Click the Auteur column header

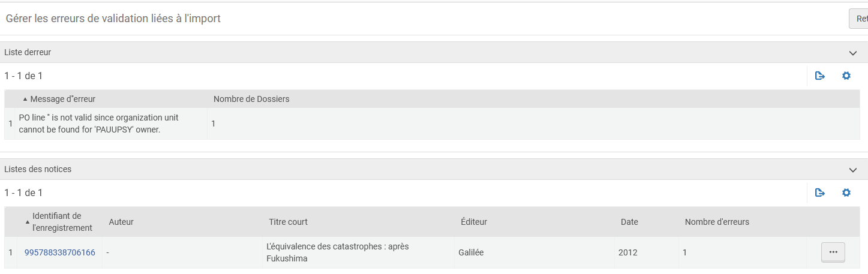[121, 222]
